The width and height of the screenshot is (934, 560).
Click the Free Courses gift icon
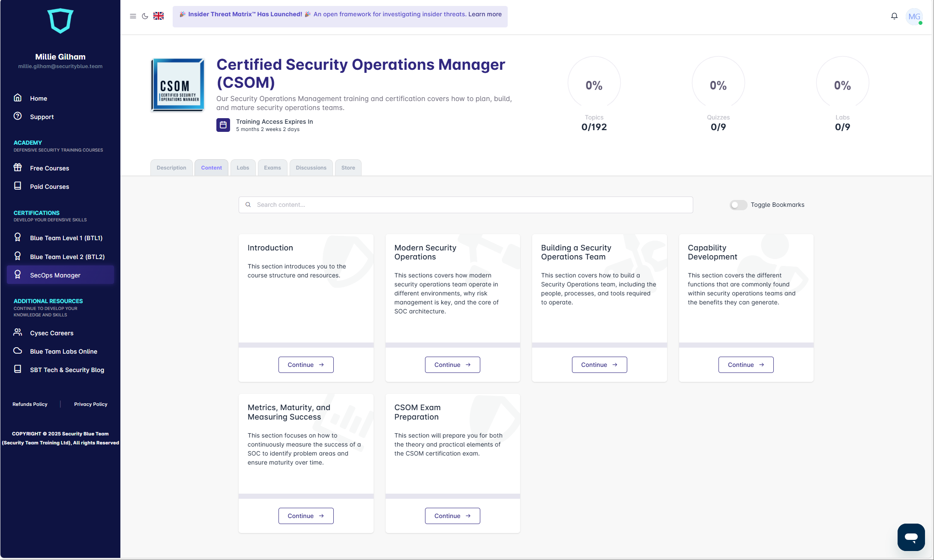18,167
